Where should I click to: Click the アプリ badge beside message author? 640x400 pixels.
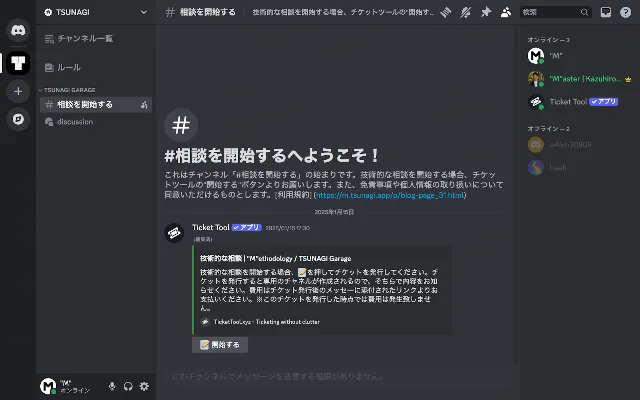(247, 227)
